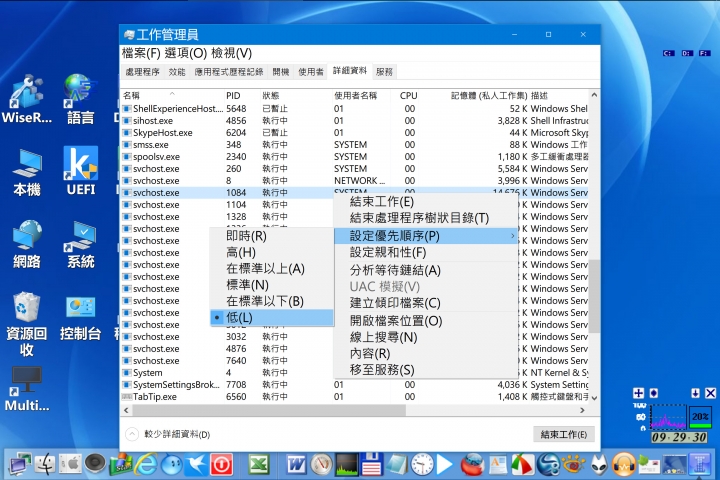This screenshot has width=720, height=480.
Task: Click the vertical scrollbar down arrow
Action: (x=594, y=398)
